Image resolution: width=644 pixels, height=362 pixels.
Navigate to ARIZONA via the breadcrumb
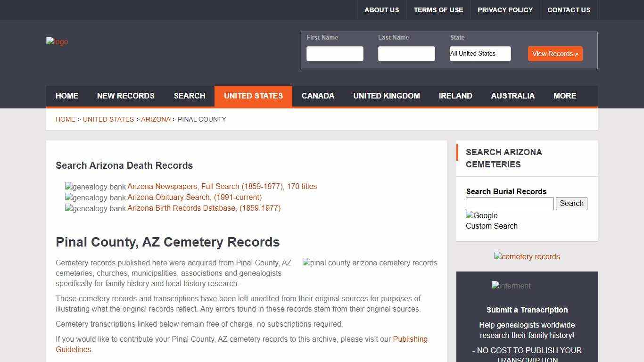[x=156, y=119]
